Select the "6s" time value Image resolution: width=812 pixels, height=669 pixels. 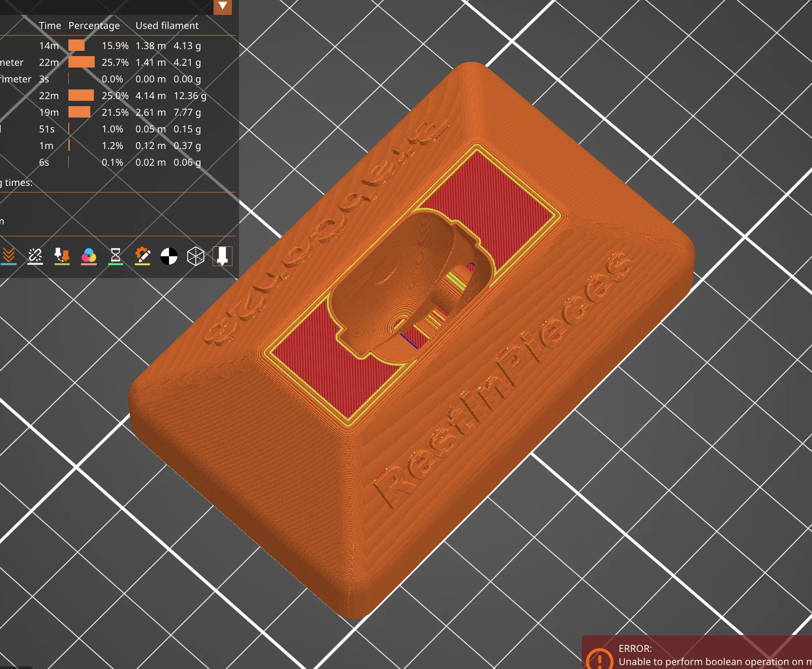[x=44, y=162]
